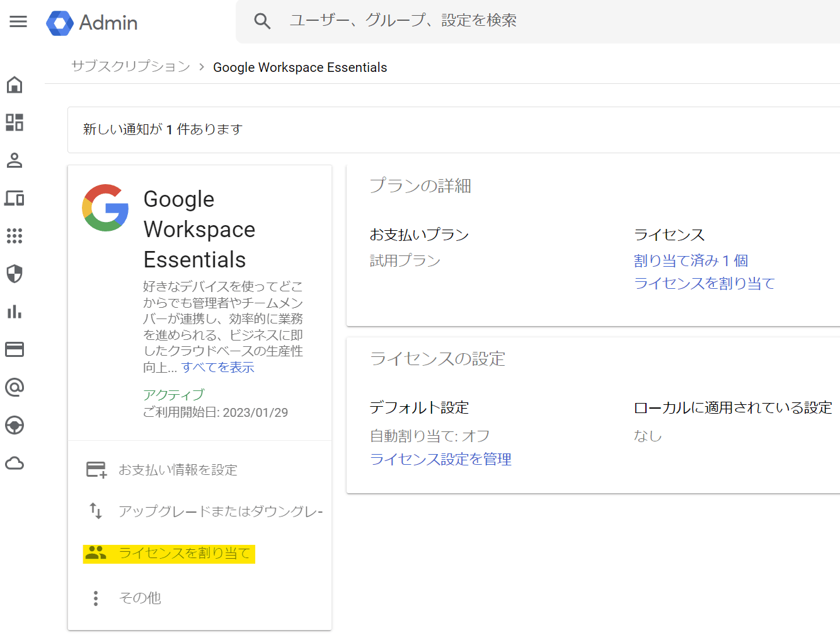This screenshot has width=840, height=642.
Task: Click the Google Admin logo
Action: click(92, 23)
